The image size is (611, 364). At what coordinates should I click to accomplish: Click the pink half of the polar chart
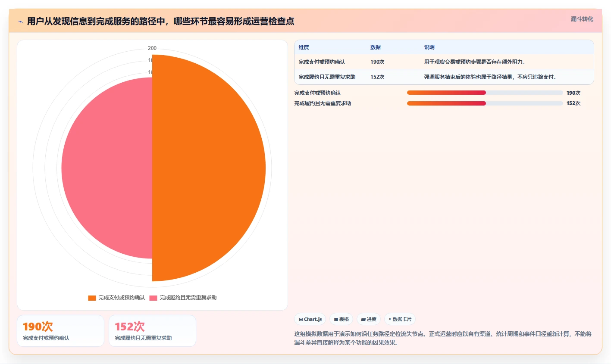(108, 168)
